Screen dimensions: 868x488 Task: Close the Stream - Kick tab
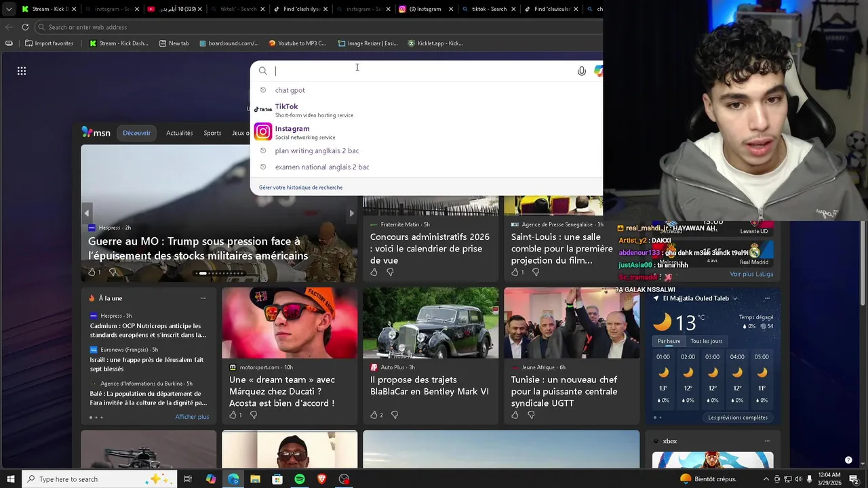coord(74,9)
